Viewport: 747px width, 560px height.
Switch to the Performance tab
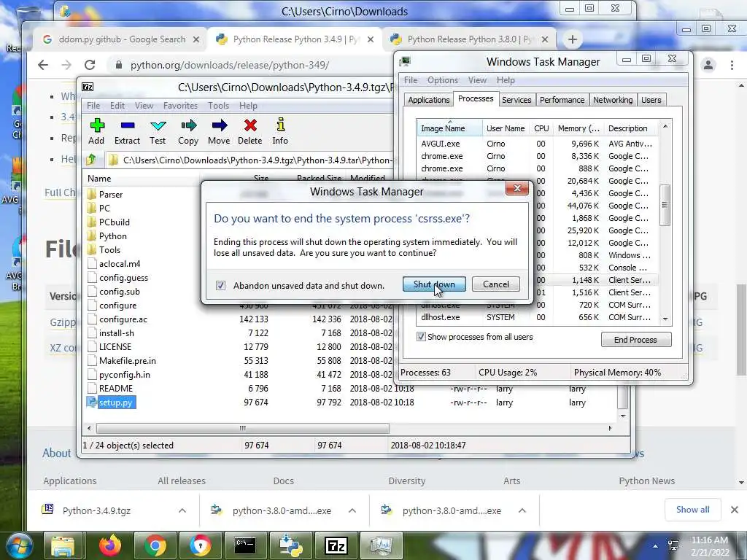point(562,100)
